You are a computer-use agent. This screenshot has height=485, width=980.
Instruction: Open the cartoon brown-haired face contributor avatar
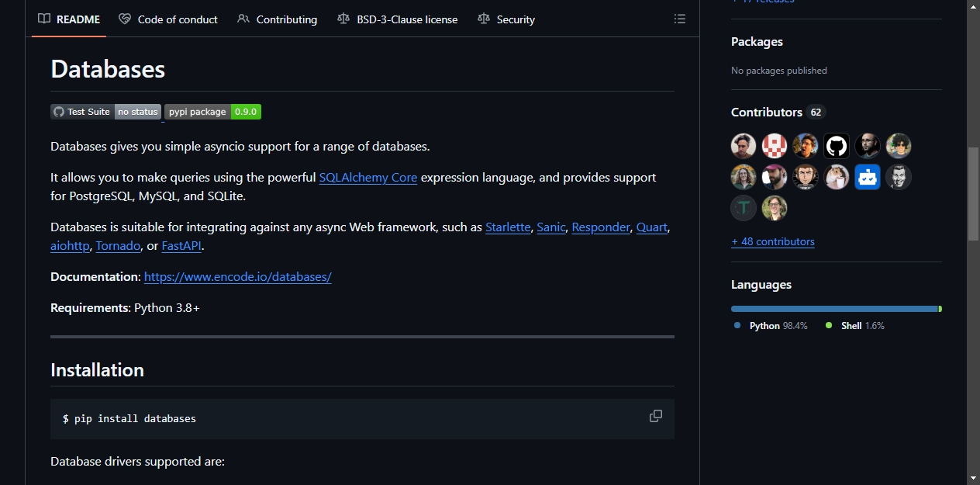click(x=806, y=177)
